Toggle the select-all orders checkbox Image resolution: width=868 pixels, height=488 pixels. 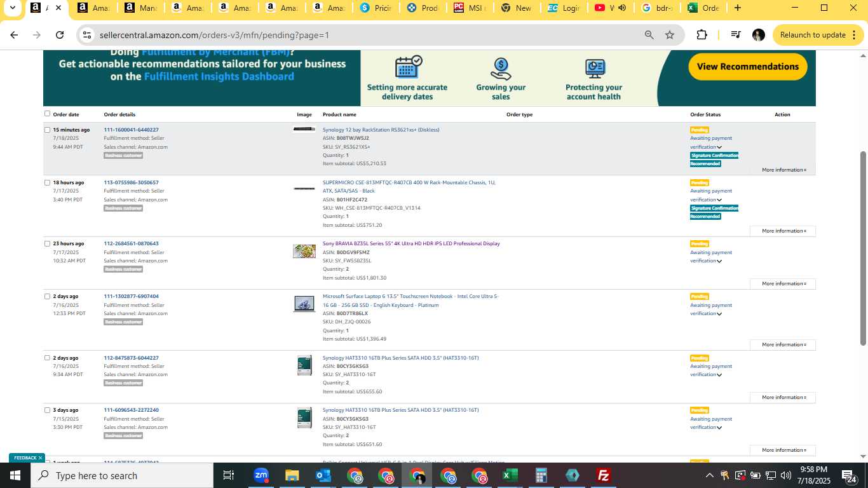47,114
